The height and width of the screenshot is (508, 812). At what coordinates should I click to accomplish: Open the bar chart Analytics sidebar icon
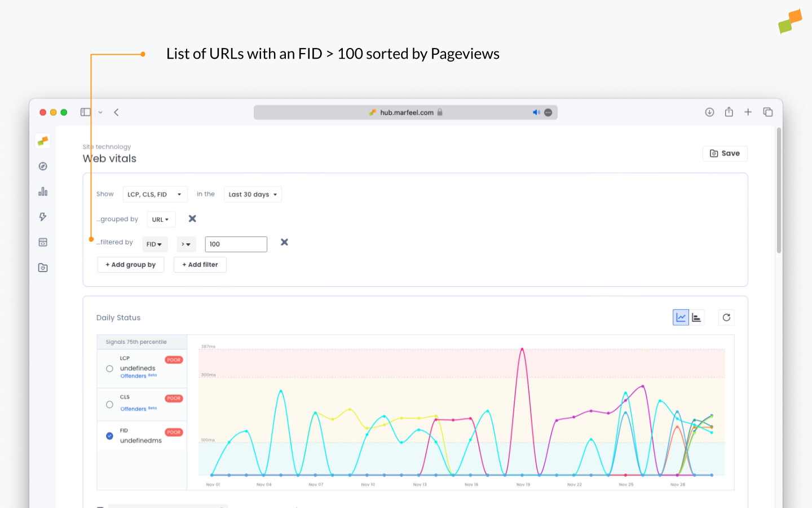pyautogui.click(x=43, y=191)
